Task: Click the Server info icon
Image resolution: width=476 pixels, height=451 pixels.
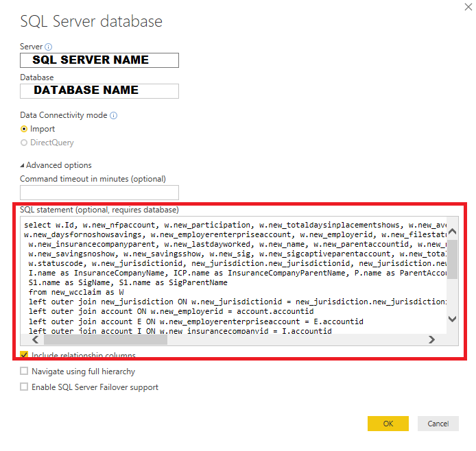Action: [x=48, y=47]
